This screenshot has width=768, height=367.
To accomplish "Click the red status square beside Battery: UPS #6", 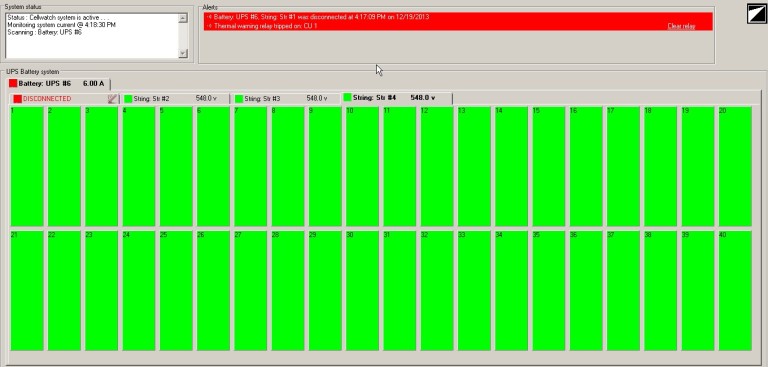I will tap(13, 83).
